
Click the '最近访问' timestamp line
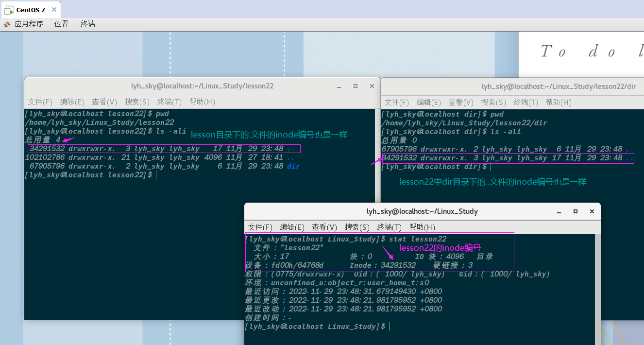click(344, 292)
